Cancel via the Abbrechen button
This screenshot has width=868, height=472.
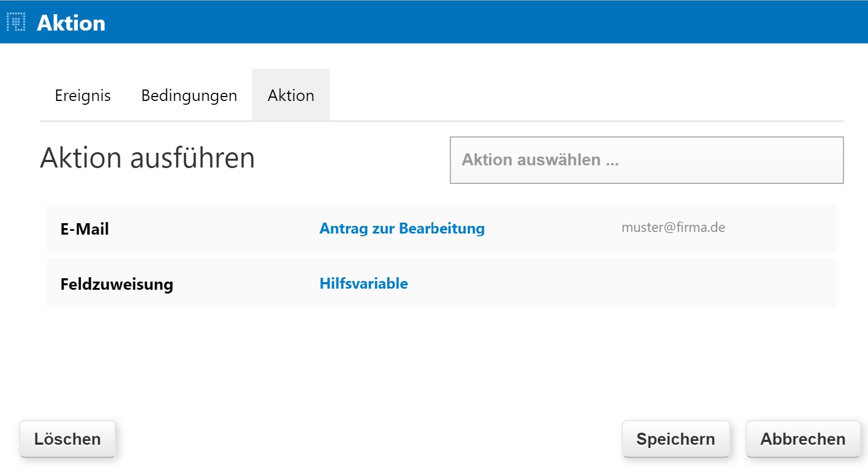[802, 439]
